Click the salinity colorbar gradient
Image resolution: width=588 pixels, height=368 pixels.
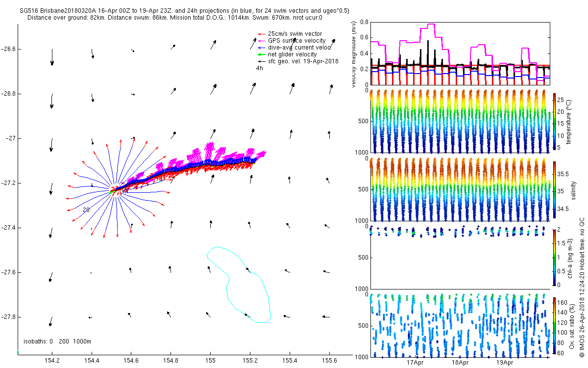555,189
